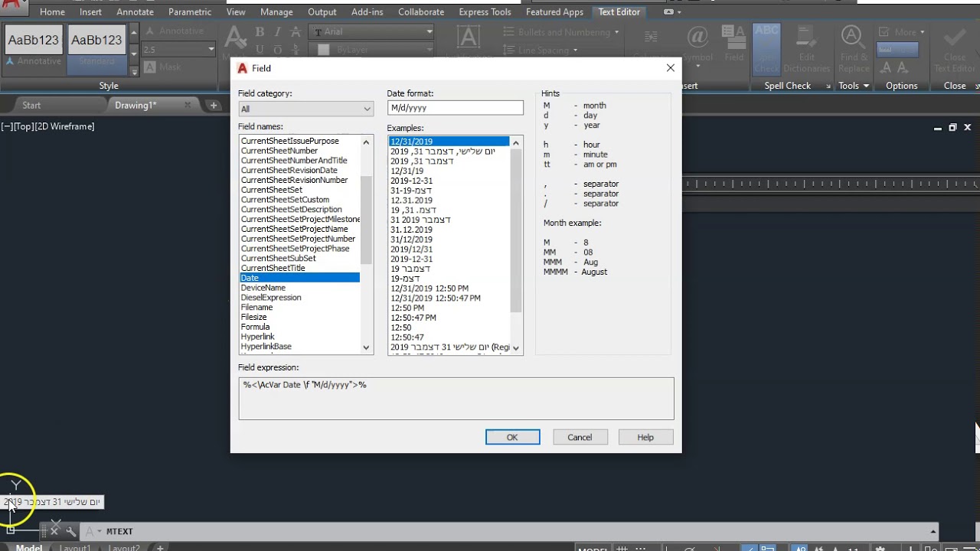Toggle Bold formatting in the ribbon
The image size is (980, 551).
(x=260, y=31)
